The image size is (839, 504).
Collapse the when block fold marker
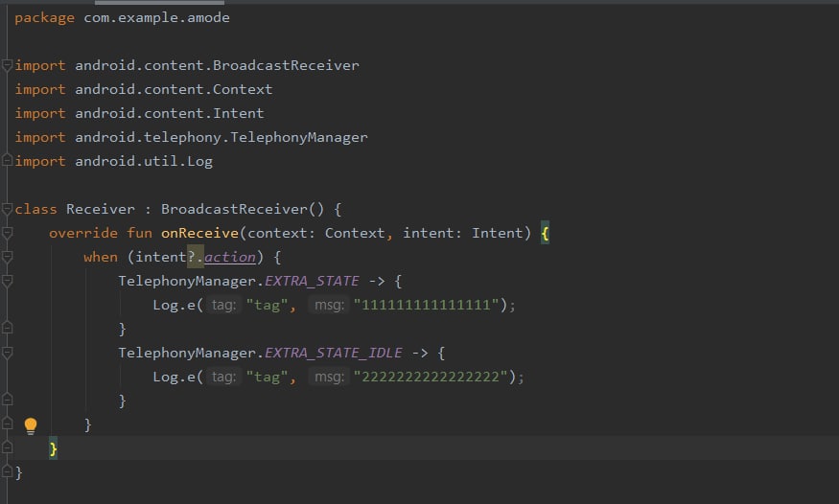7,257
